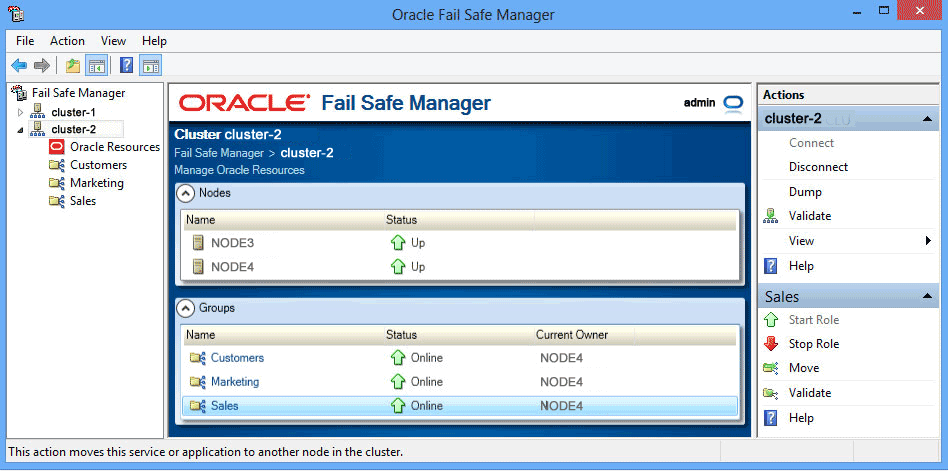Click Stop Role action text
Viewport: 948px width, 471px height.
tap(814, 344)
